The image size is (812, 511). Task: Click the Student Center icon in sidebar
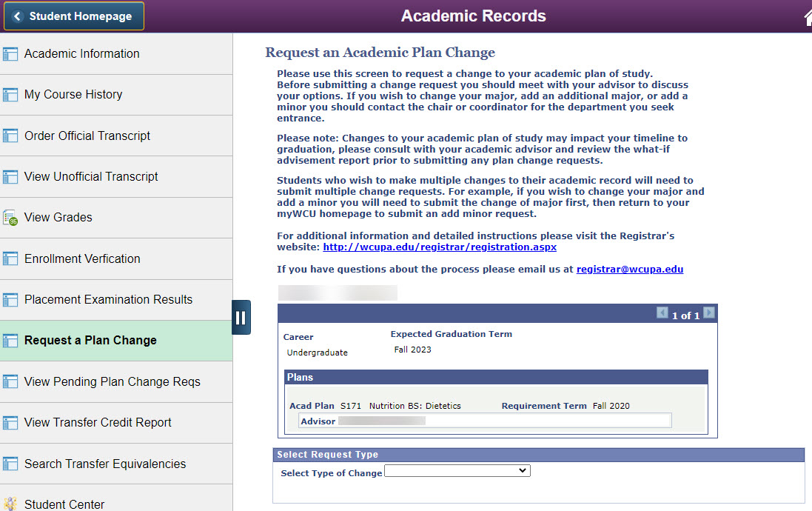point(10,504)
